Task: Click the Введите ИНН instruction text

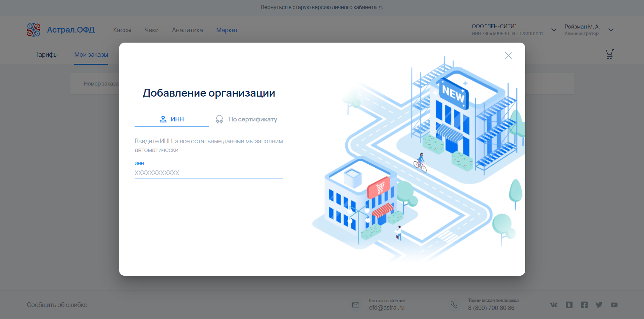Action: [x=209, y=145]
